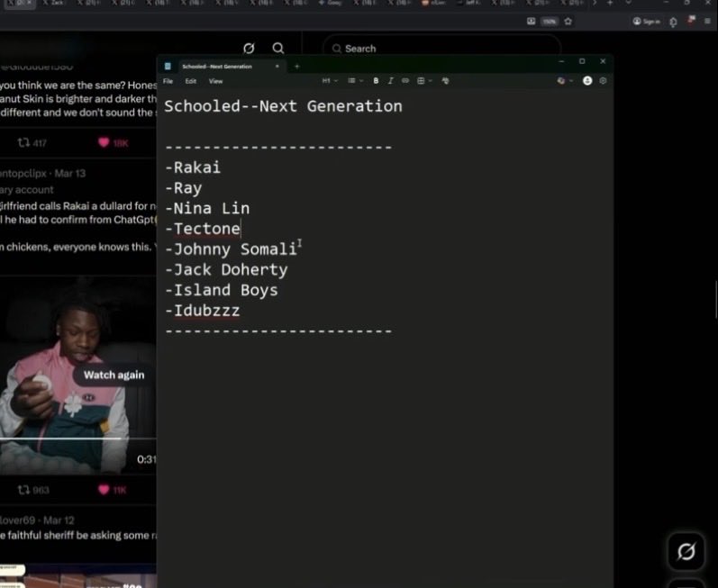Repost the tweet with 963 reposts

pos(33,490)
